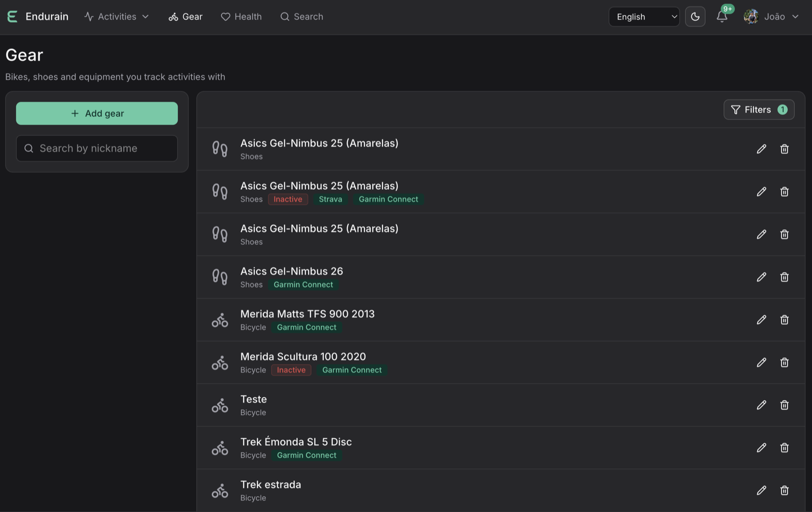This screenshot has width=812, height=512.
Task: Focus the Search by nickname field
Action: [x=97, y=148]
